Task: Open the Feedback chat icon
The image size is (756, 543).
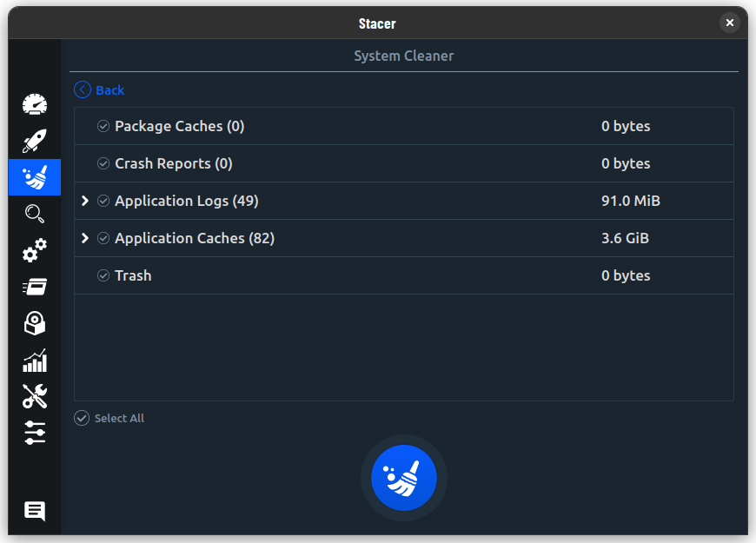Action: (x=35, y=511)
